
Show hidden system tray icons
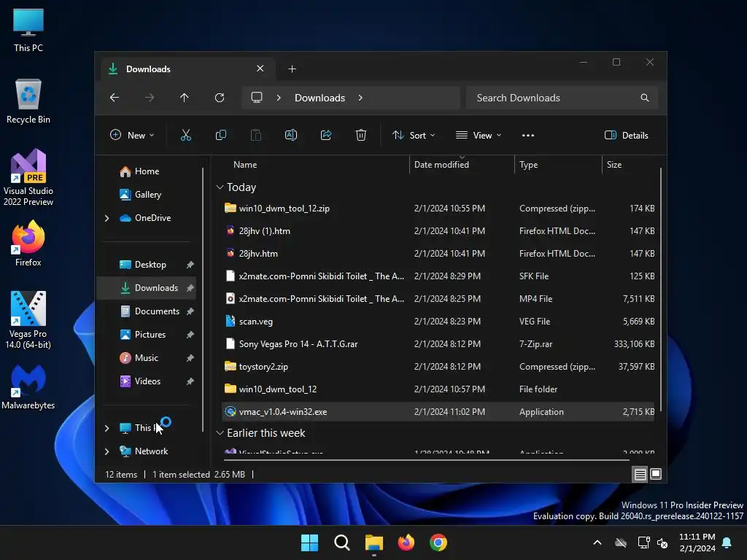coord(597,542)
